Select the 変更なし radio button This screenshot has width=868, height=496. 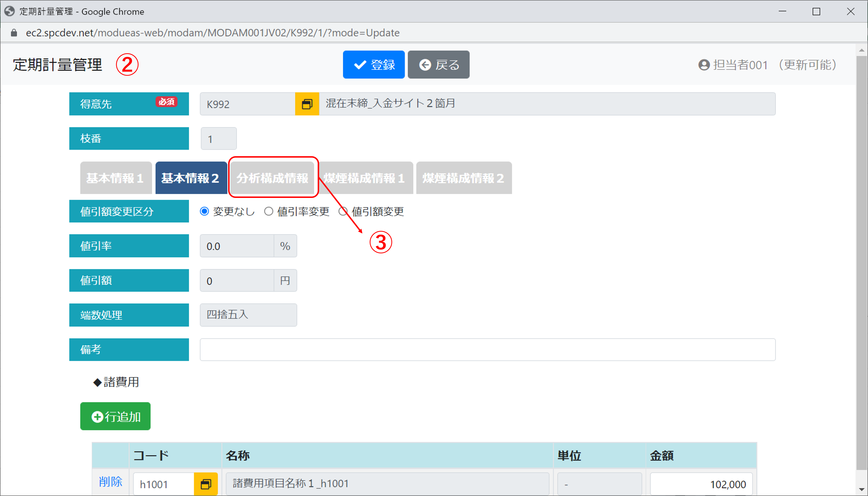click(204, 211)
